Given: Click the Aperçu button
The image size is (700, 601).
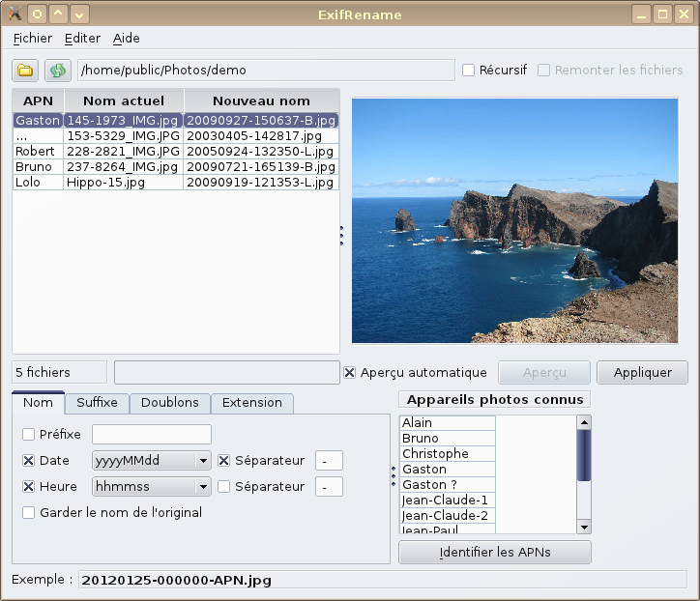Looking at the screenshot, I should tap(544, 372).
